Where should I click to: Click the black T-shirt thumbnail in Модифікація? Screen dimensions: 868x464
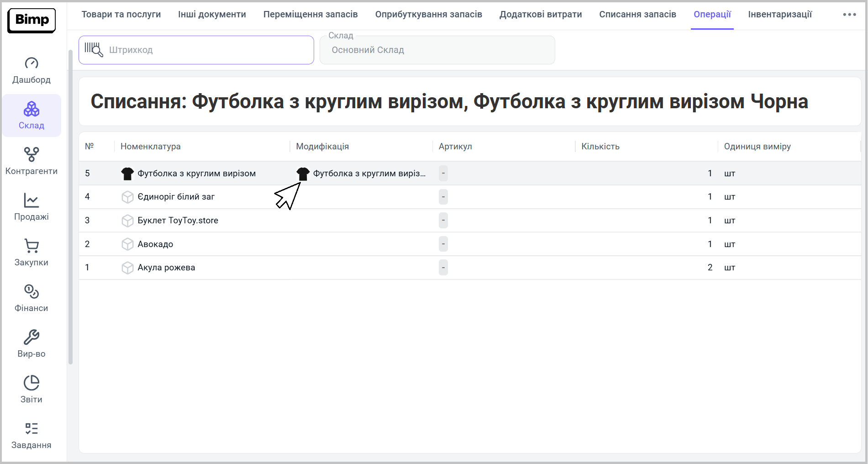(x=303, y=174)
